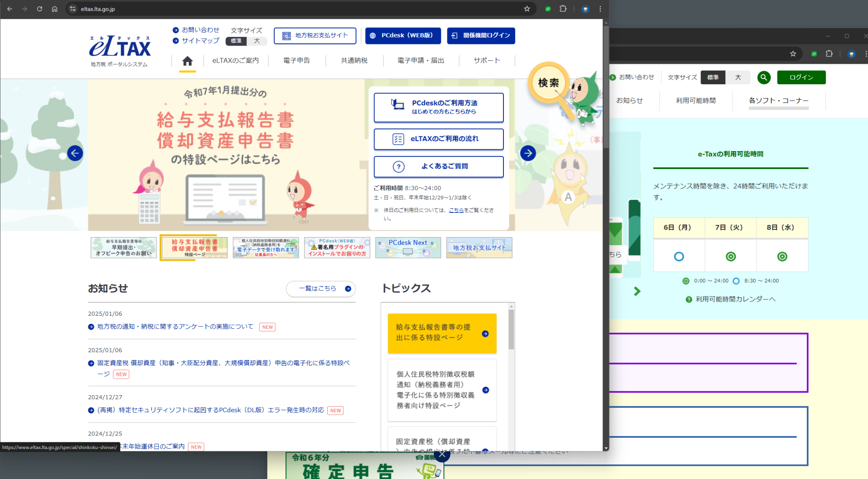Go back with the browser back arrow
The image size is (868, 479).
[x=10, y=9]
